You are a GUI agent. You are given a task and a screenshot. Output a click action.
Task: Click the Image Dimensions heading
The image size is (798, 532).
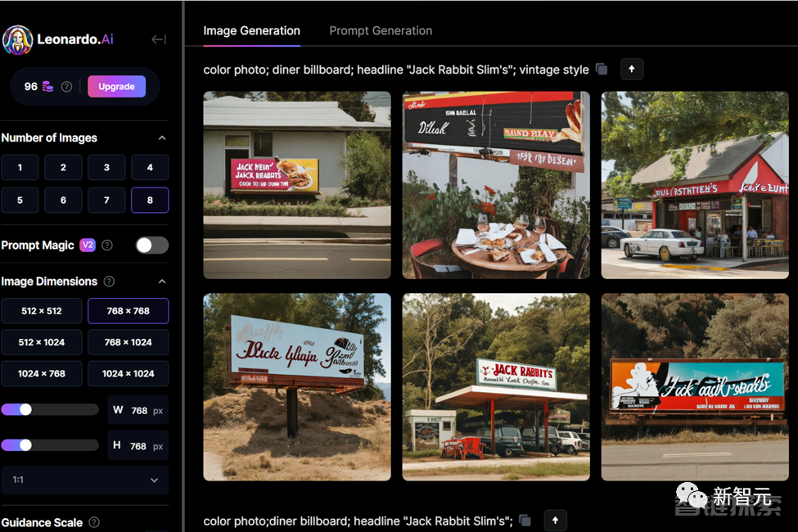point(49,282)
